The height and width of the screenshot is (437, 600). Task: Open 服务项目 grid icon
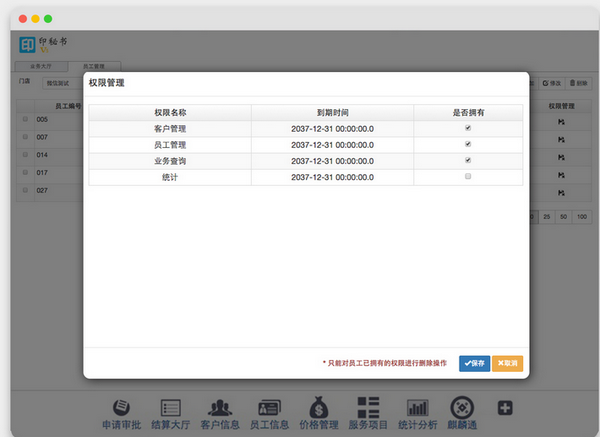click(x=368, y=408)
